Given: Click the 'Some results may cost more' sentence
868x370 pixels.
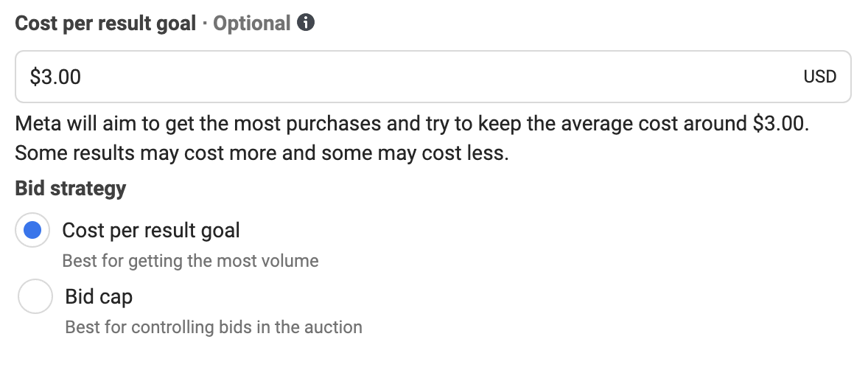Looking at the screenshot, I should (x=262, y=153).
